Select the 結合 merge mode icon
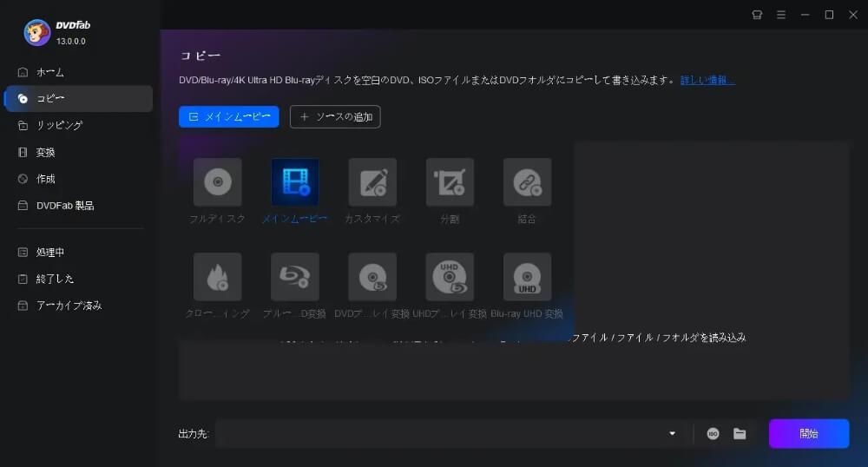The image size is (868, 467). (527, 182)
